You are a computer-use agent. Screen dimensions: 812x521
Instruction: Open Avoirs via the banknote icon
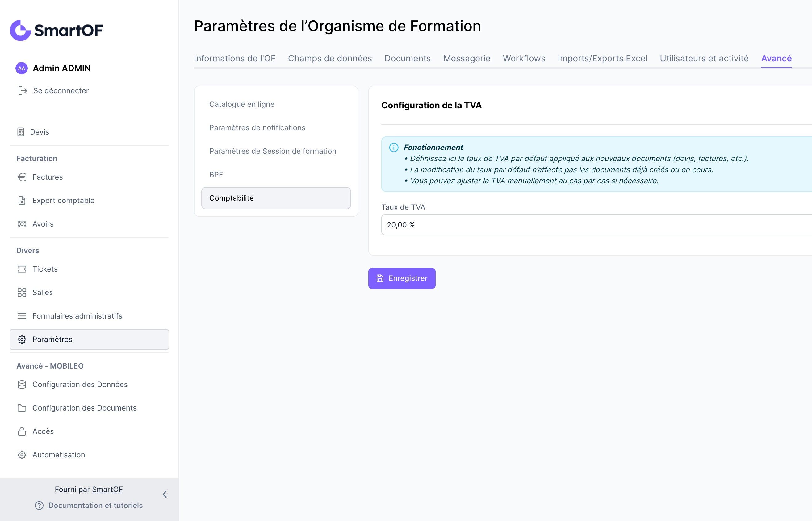click(x=22, y=224)
